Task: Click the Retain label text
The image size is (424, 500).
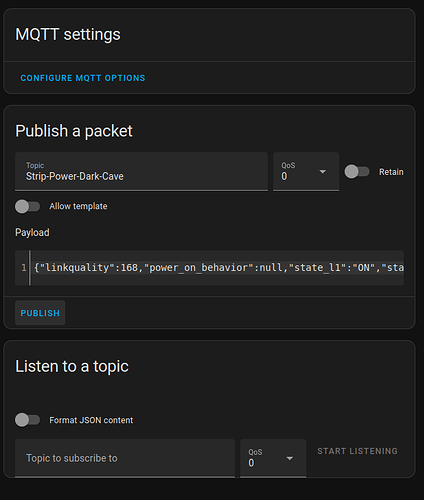Action: click(x=391, y=172)
